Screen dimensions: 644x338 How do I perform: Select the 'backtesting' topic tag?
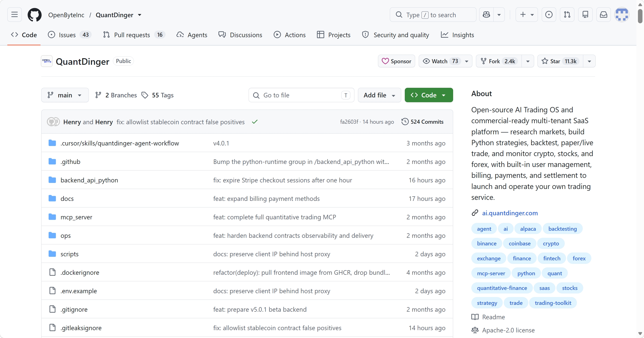[x=562, y=229]
